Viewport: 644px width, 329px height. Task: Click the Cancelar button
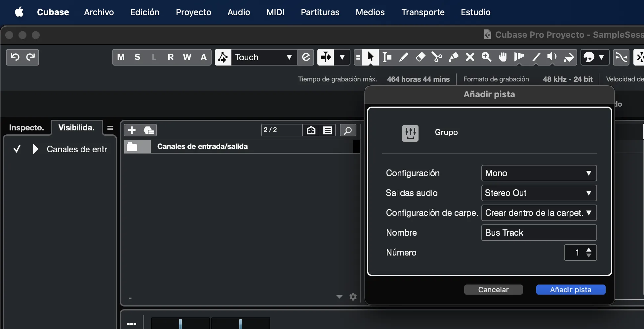pos(493,290)
